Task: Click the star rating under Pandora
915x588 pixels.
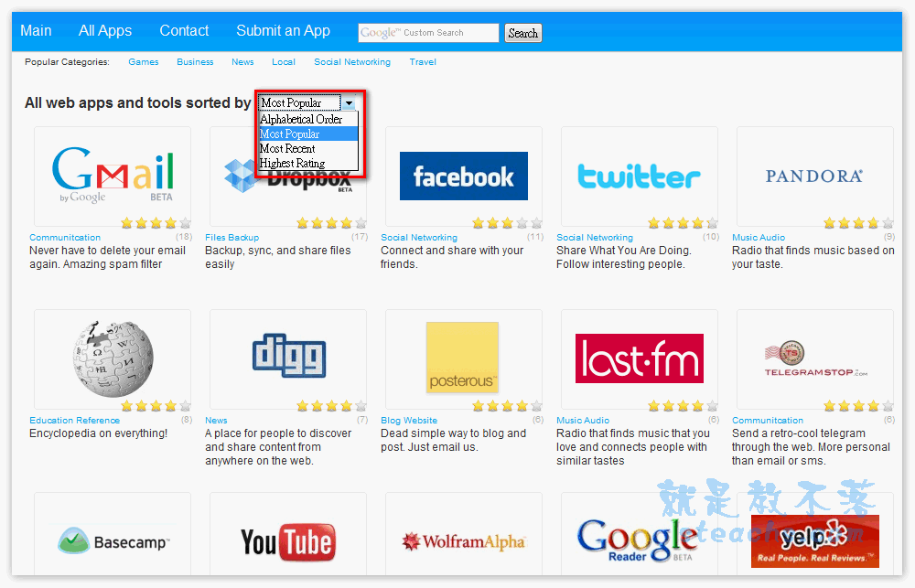Action: [858, 223]
